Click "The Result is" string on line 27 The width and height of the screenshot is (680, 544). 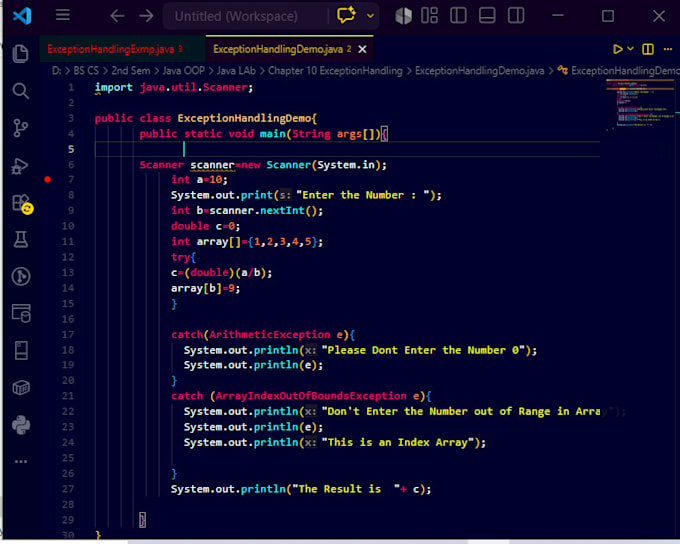point(346,489)
